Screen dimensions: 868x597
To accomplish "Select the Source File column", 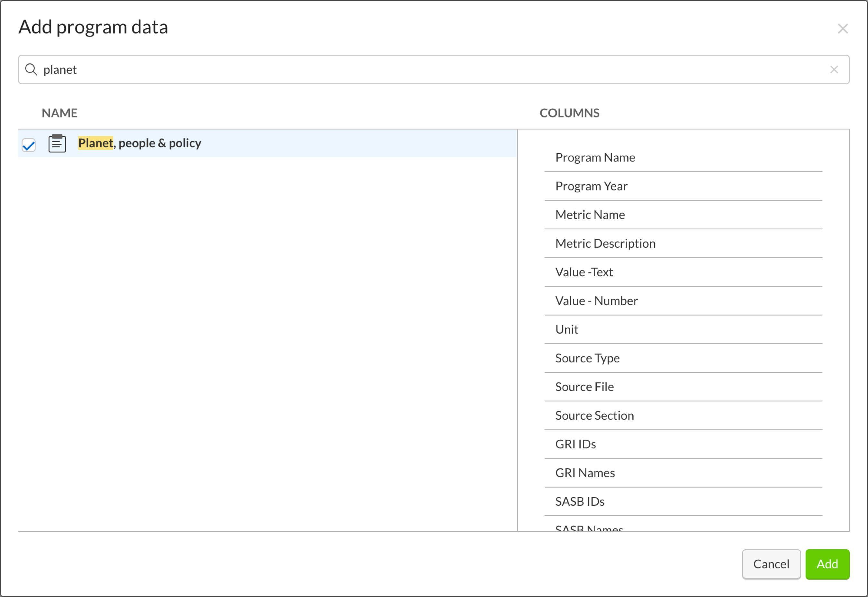I will click(x=683, y=387).
